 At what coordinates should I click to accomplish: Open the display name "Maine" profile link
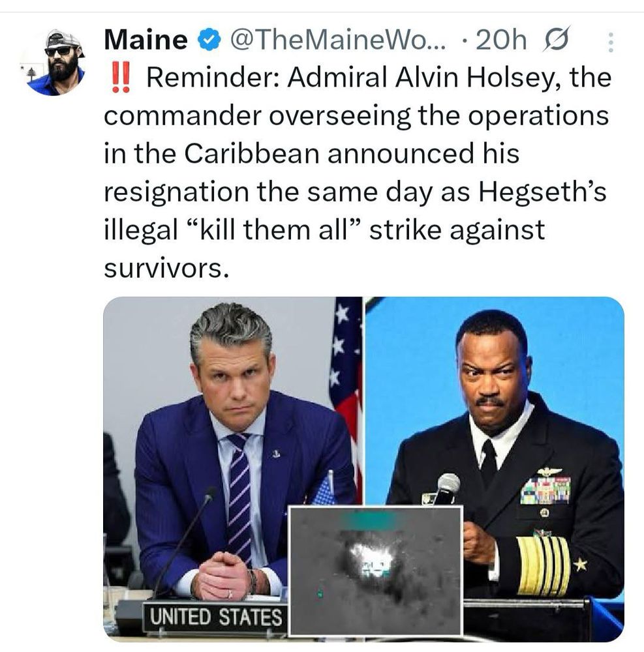pos(146,40)
